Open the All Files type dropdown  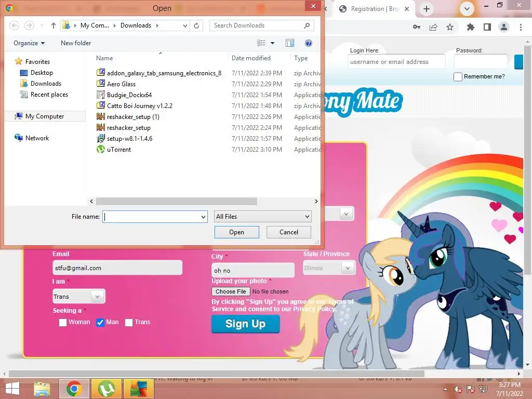tap(262, 217)
